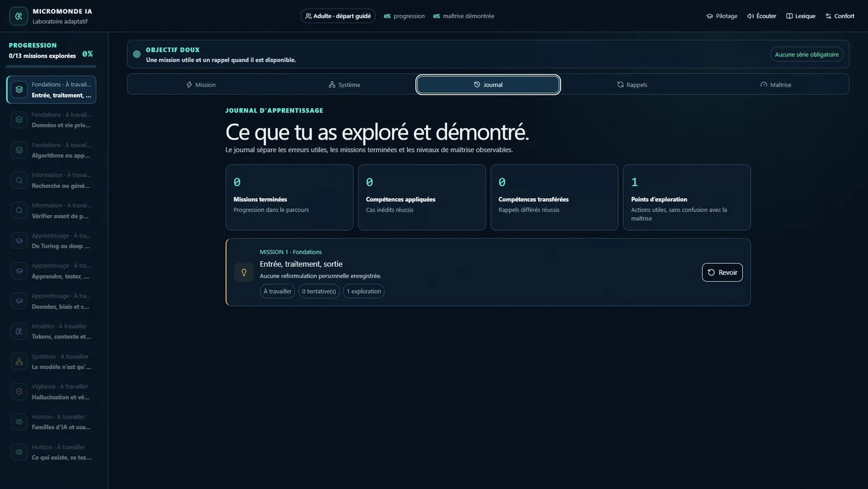Viewport: 868px width, 489px height.
Task: Click the "MISSION 1 · Fondations" label
Action: (291, 252)
